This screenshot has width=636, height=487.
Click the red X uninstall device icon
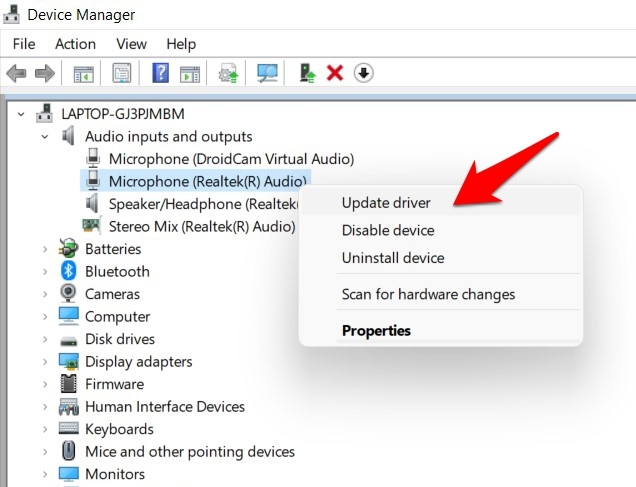[x=335, y=73]
